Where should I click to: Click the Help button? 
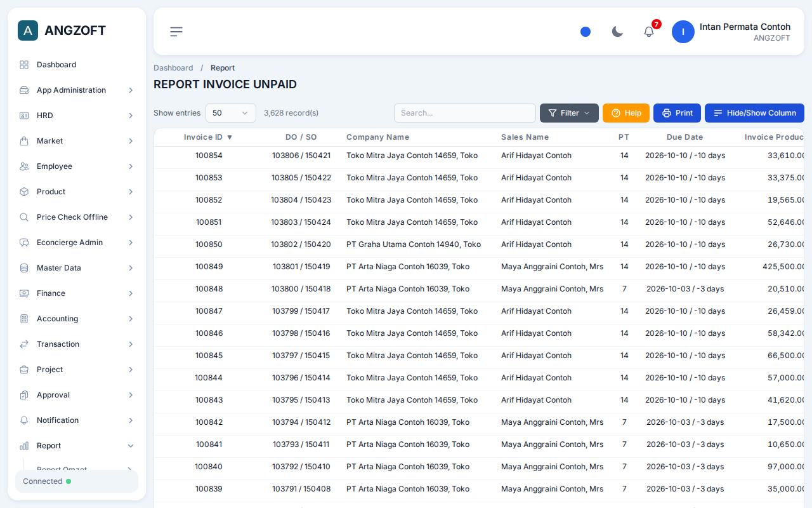coord(626,113)
